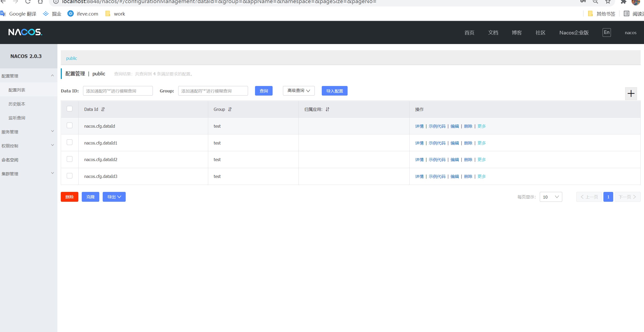The image size is (644, 332).
Task: Click the plus icon to add a configuration
Action: pos(631,93)
